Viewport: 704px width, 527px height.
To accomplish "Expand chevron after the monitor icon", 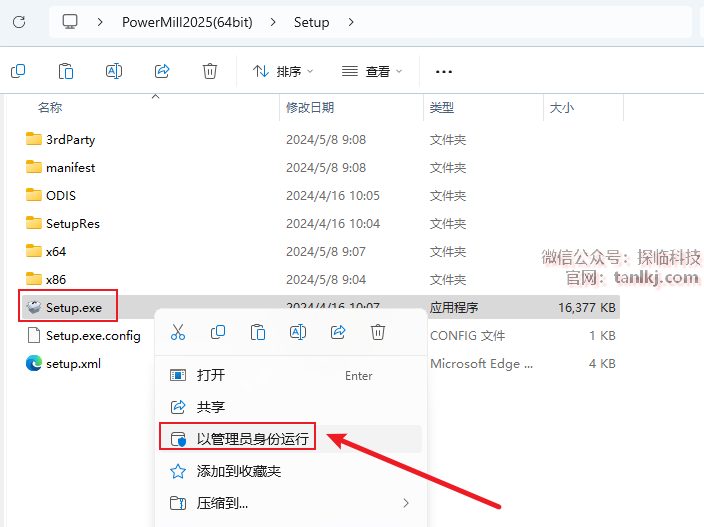I will coord(100,22).
